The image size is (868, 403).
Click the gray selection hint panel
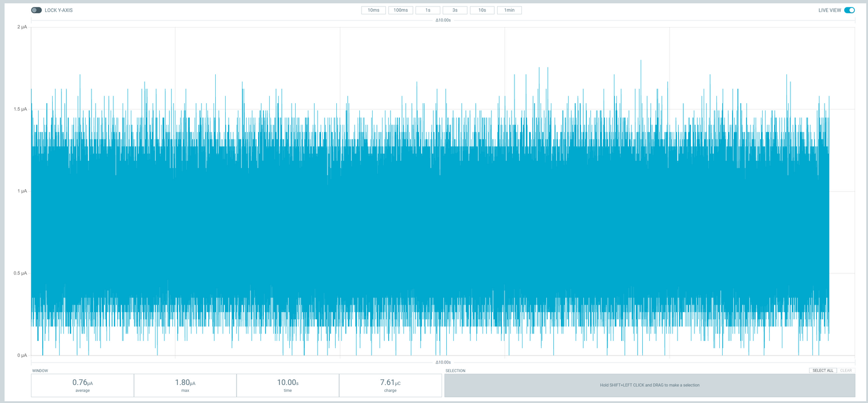coord(649,385)
